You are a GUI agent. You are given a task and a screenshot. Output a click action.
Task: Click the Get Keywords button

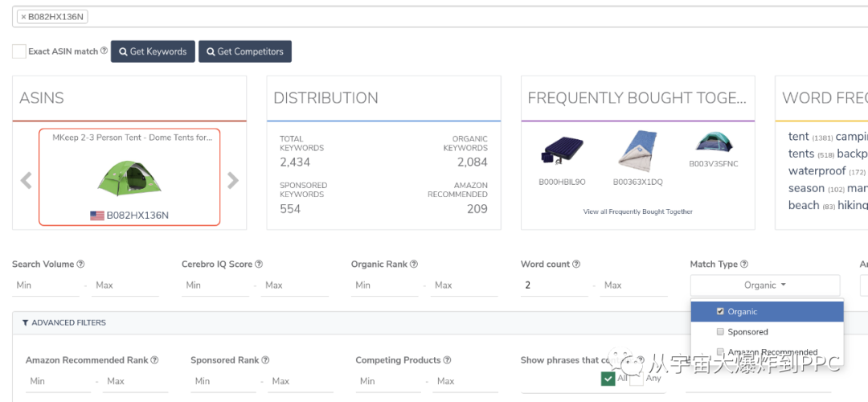[153, 51]
